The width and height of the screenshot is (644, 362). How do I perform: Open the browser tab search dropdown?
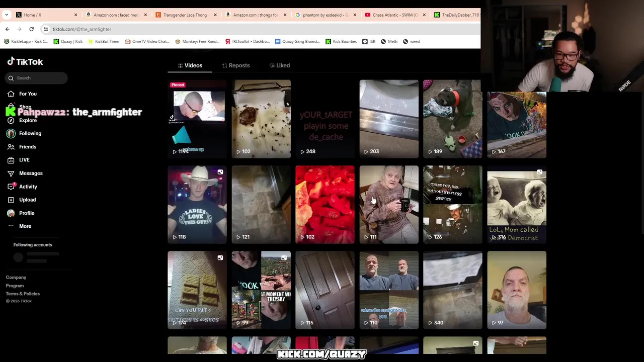[7, 15]
